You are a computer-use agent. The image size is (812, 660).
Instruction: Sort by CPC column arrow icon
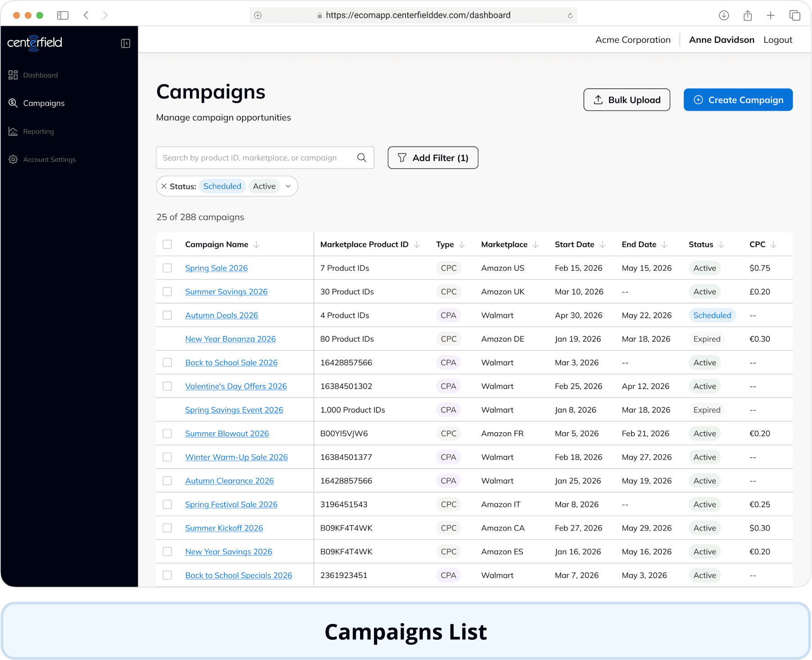point(774,244)
